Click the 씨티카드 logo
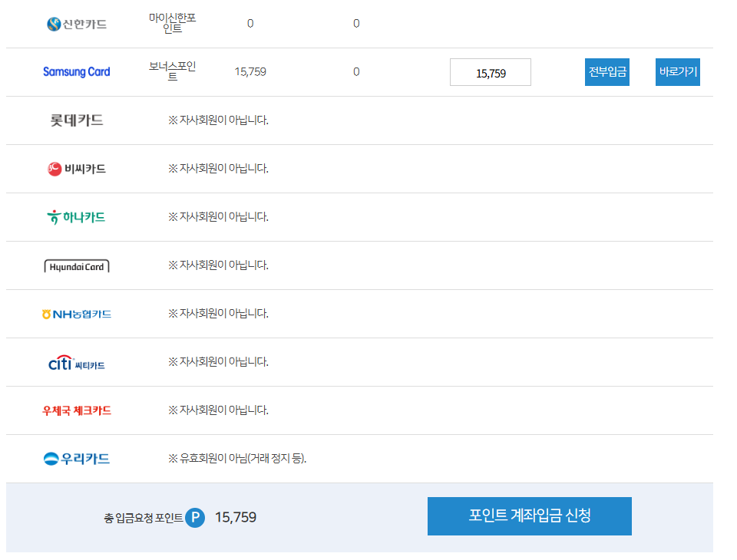737x560 pixels. tap(77, 363)
